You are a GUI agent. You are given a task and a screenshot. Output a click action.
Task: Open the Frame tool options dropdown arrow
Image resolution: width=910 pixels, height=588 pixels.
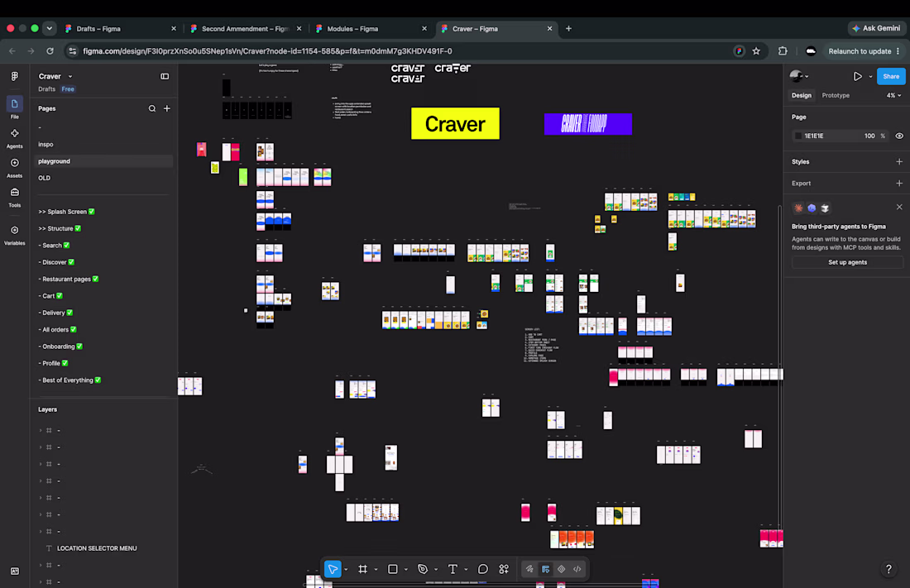pyautogui.click(x=376, y=570)
